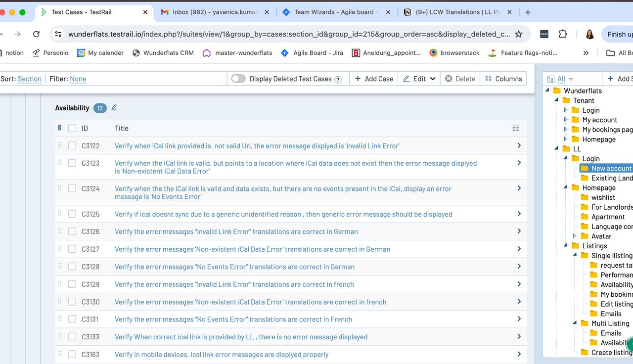
Task: Click the pencil icon beside Availability heading
Action: pos(114,107)
